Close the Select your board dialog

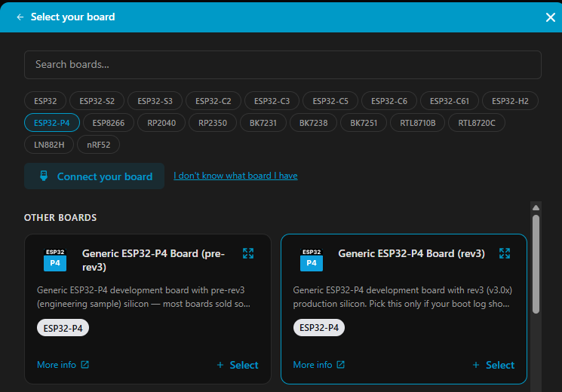pyautogui.click(x=550, y=17)
